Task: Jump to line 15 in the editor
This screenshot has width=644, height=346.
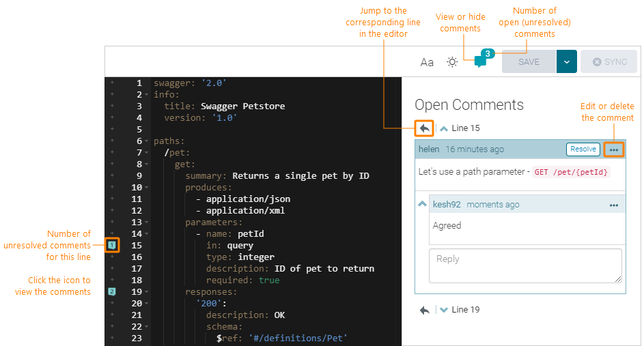Action: coord(425,128)
